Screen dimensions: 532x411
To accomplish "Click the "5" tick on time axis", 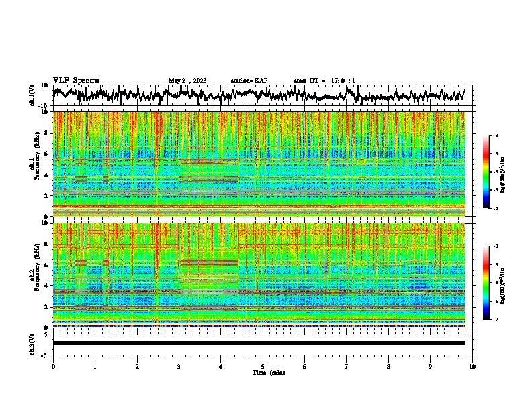I will (x=263, y=367).
